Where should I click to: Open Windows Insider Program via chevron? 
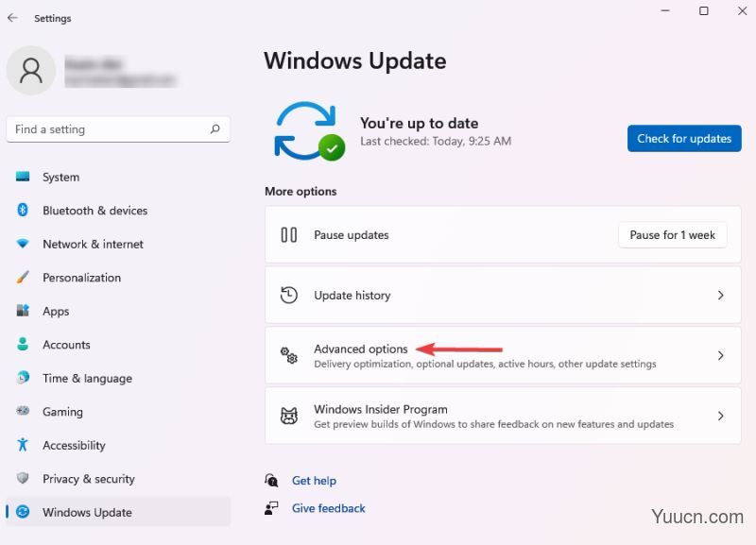point(720,416)
